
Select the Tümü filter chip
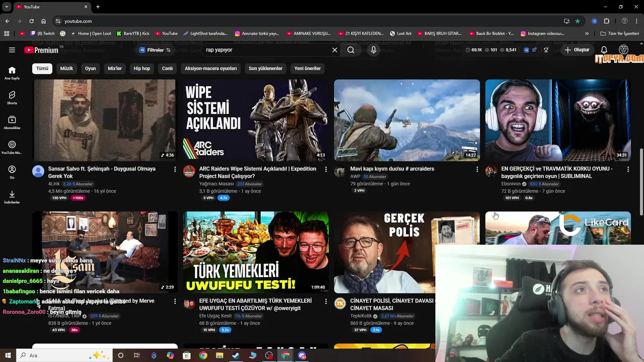point(42,68)
